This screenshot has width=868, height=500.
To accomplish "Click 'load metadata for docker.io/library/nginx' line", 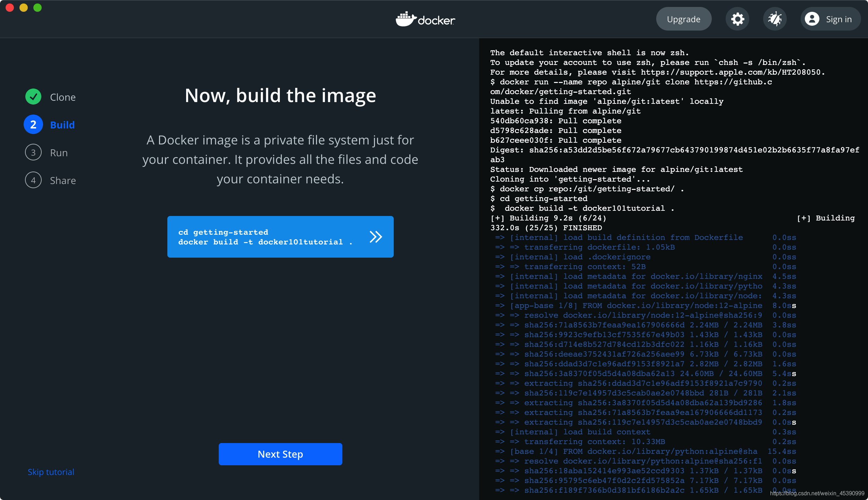I will [x=645, y=276].
